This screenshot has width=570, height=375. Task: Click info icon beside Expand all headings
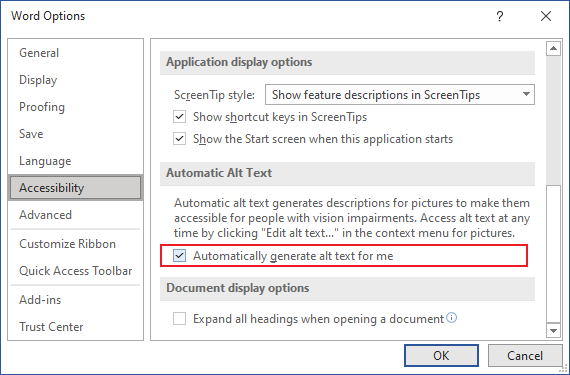pyautogui.click(x=451, y=318)
